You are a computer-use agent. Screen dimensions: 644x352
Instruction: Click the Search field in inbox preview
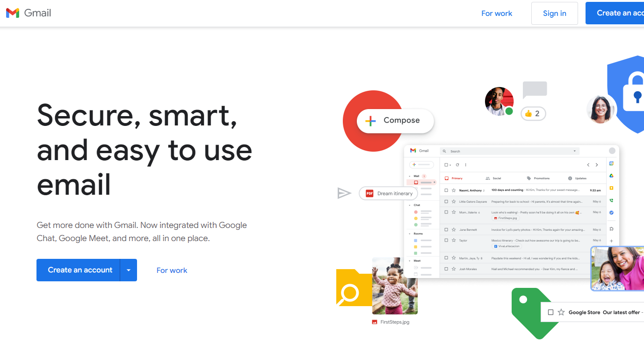(510, 151)
